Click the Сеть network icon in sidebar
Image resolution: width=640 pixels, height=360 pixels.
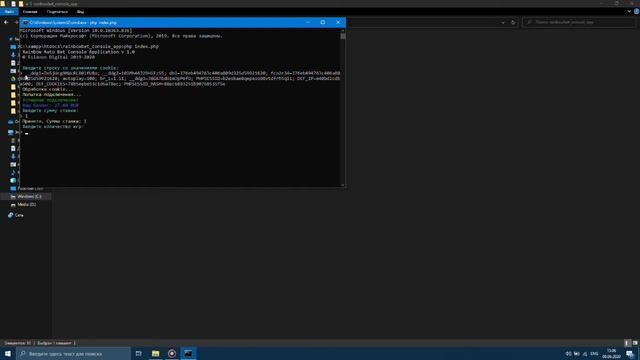(x=11, y=215)
